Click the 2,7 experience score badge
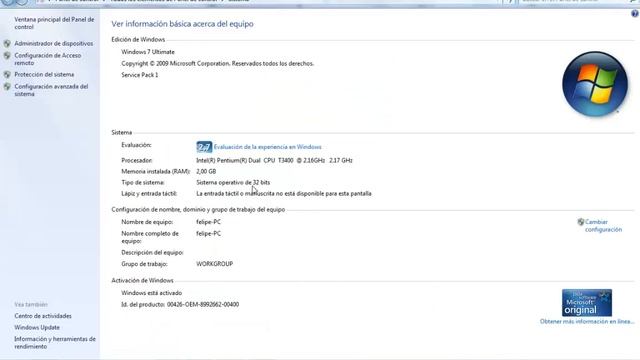Viewport: 640px width, 360px height. [204, 147]
